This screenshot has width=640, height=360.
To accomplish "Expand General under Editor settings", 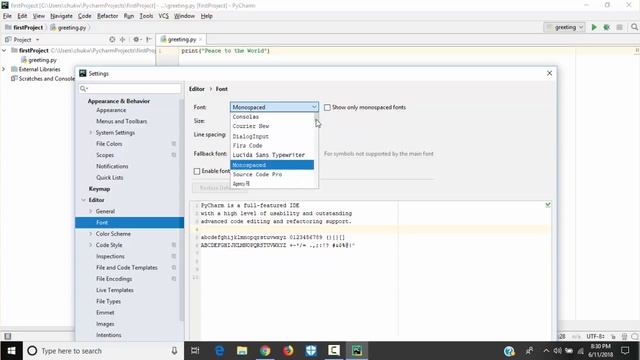I will (x=91, y=211).
